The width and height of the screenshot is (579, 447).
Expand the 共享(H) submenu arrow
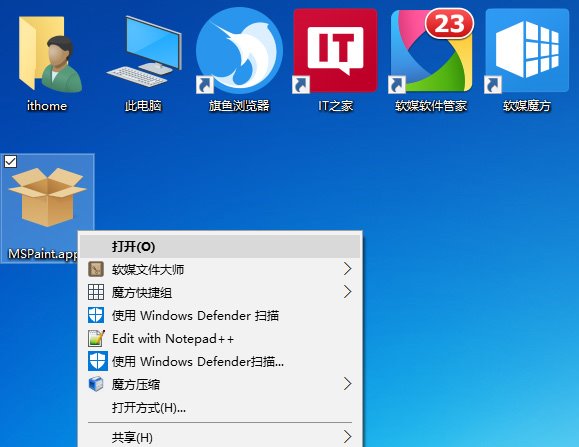click(x=347, y=437)
